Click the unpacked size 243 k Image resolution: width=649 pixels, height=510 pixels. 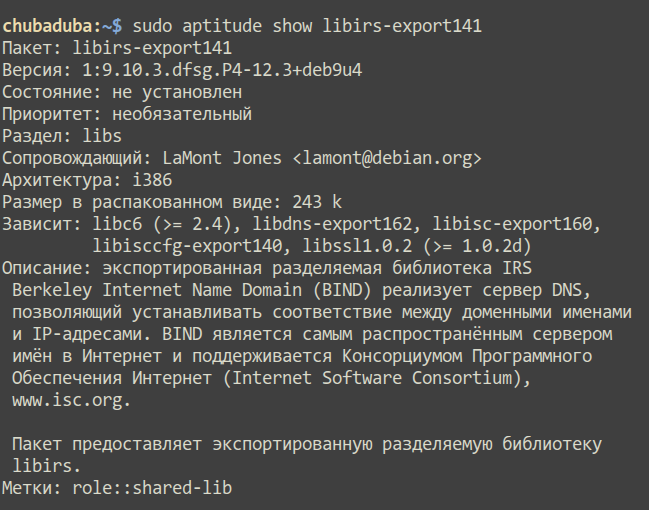(317, 202)
